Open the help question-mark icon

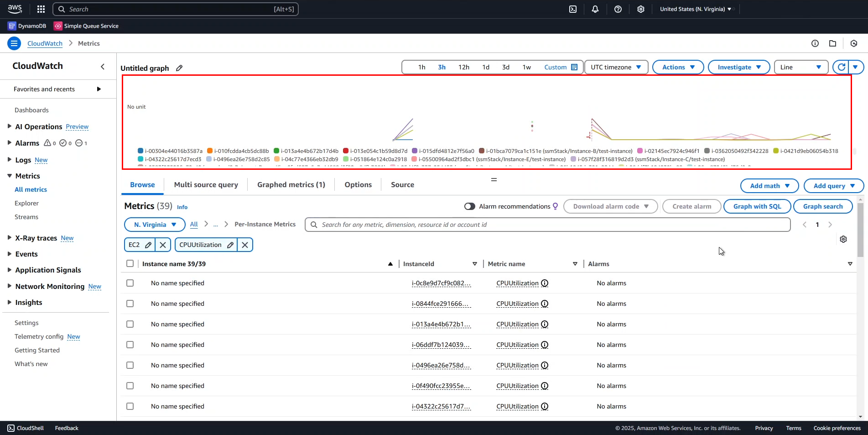click(x=618, y=9)
